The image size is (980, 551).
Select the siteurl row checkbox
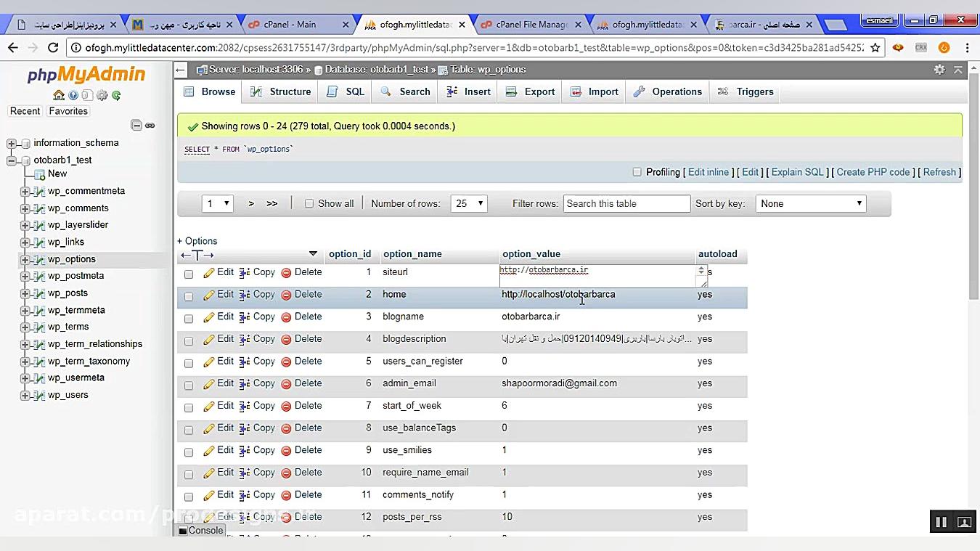point(189,274)
